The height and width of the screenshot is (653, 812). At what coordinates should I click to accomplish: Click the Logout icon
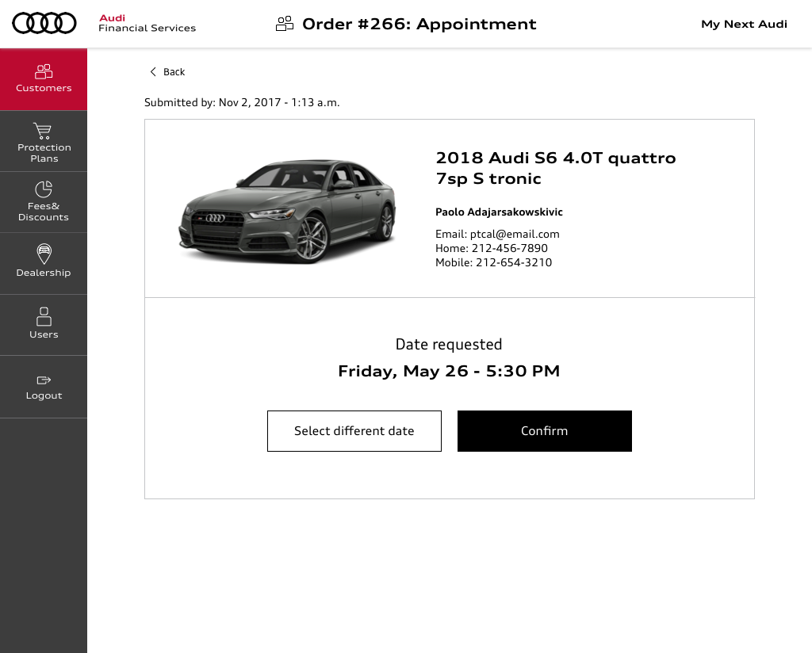tap(44, 380)
